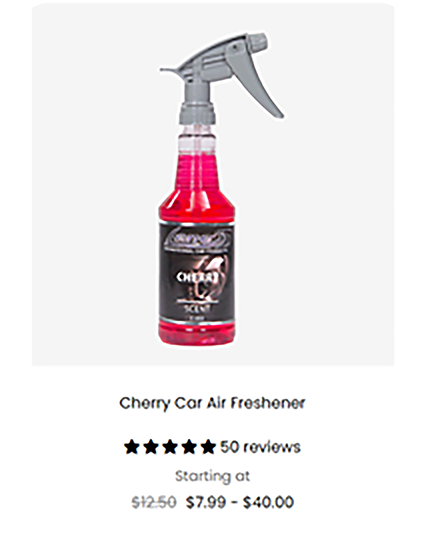Click the second rating star
The height and width of the screenshot is (539, 428).
tap(151, 447)
